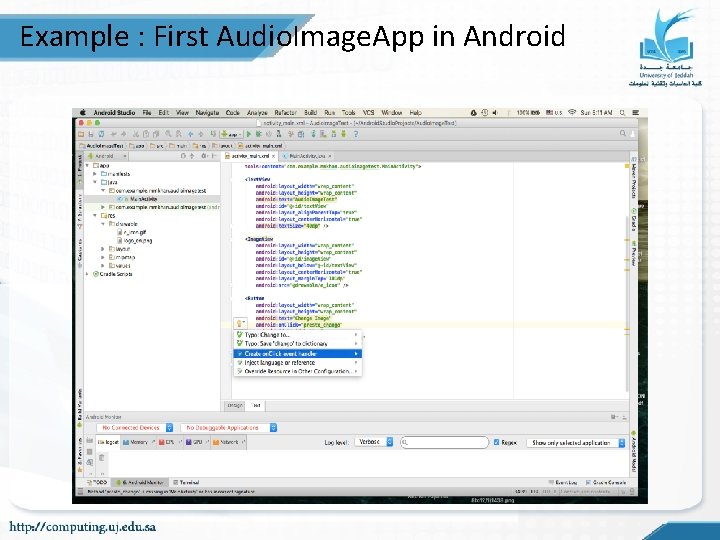Open the File menu

146,112
